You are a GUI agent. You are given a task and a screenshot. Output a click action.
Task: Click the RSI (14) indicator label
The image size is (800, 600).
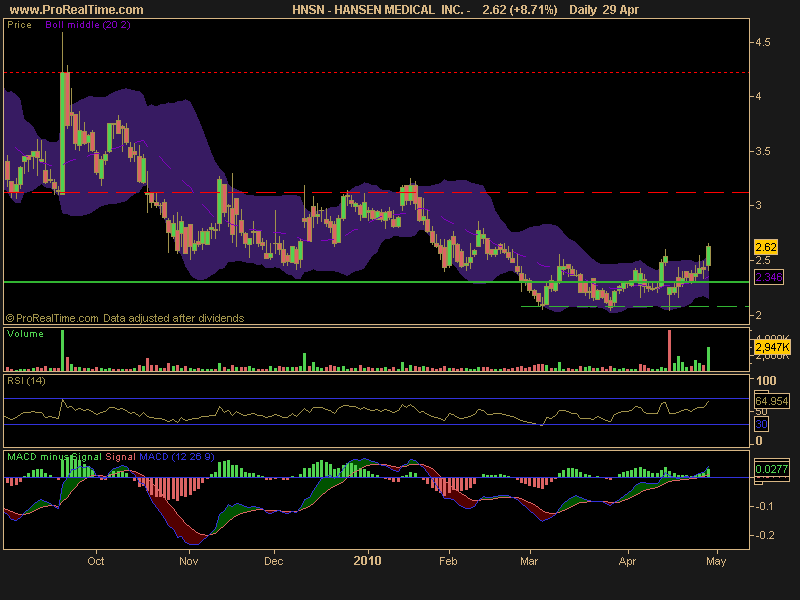(26, 381)
